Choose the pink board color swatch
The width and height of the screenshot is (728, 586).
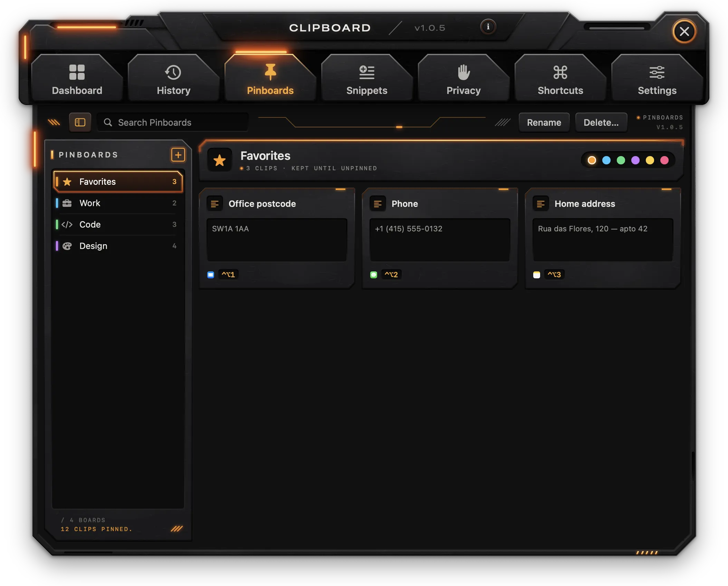(x=664, y=160)
